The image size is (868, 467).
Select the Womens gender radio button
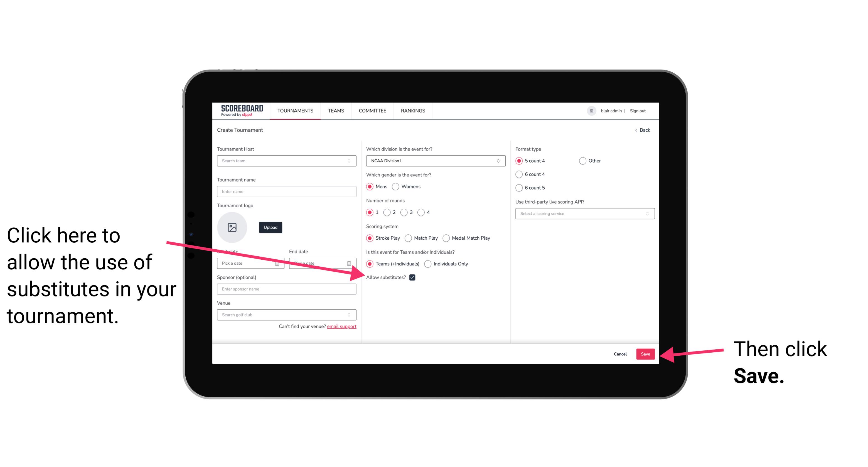(397, 187)
